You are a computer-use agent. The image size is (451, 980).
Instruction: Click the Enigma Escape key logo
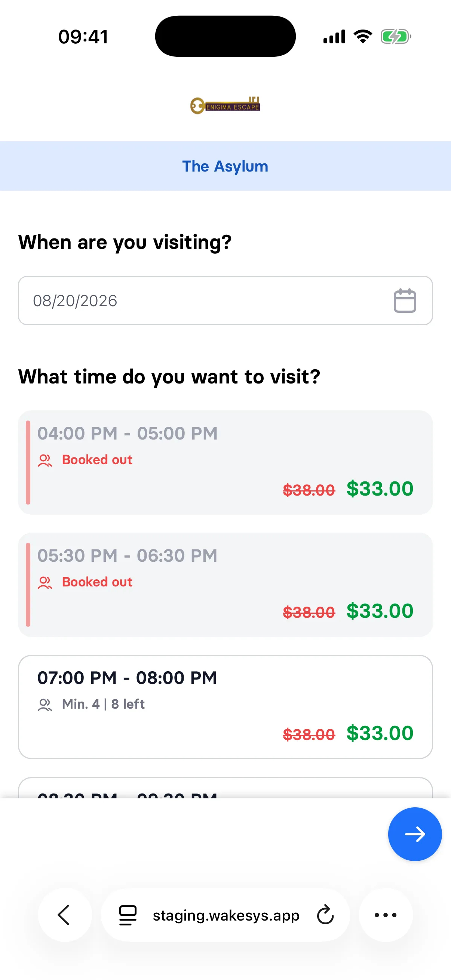tap(225, 105)
